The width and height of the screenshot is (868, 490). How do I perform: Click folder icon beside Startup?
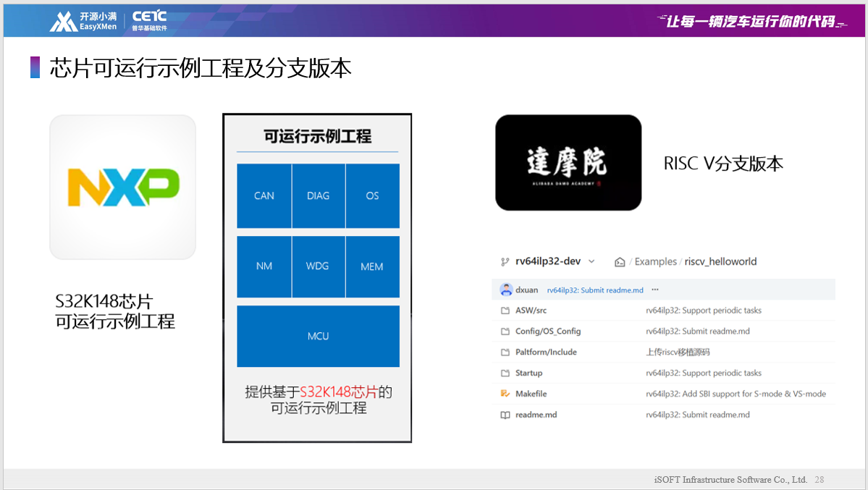505,373
